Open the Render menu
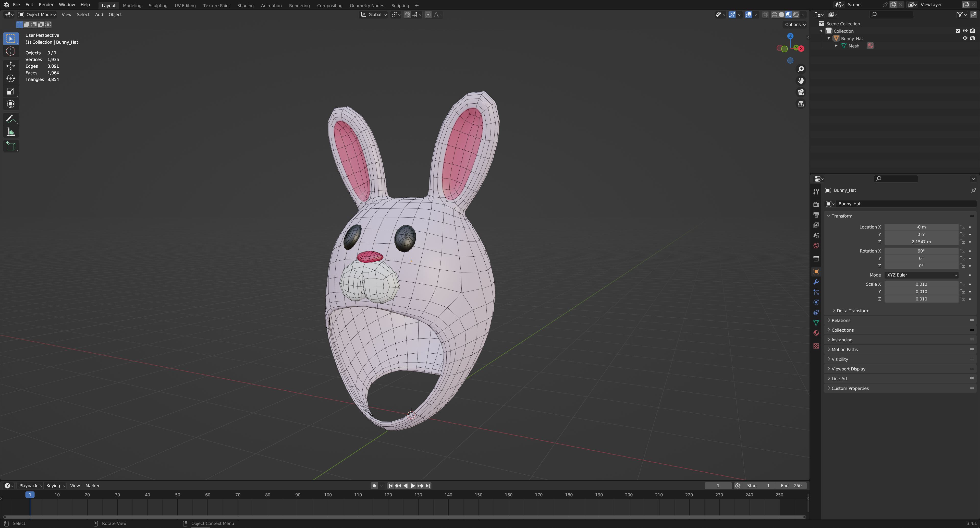This screenshot has height=528, width=980. [x=46, y=5]
